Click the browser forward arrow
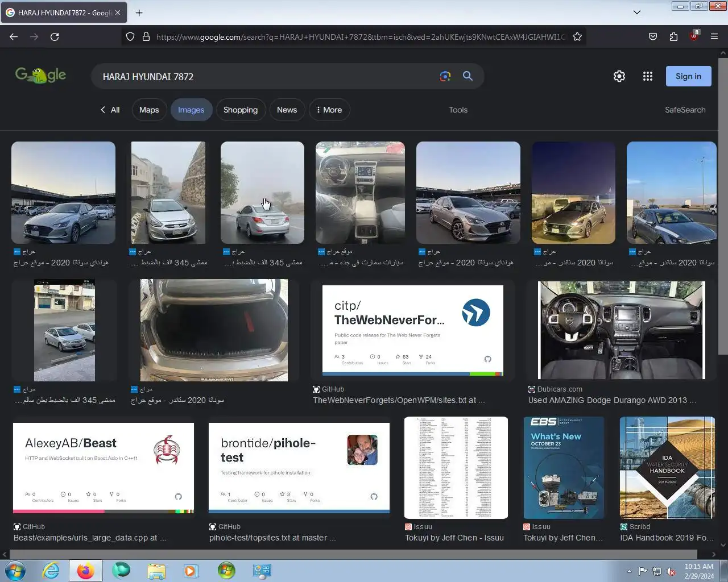The height and width of the screenshot is (582, 728). [34, 36]
